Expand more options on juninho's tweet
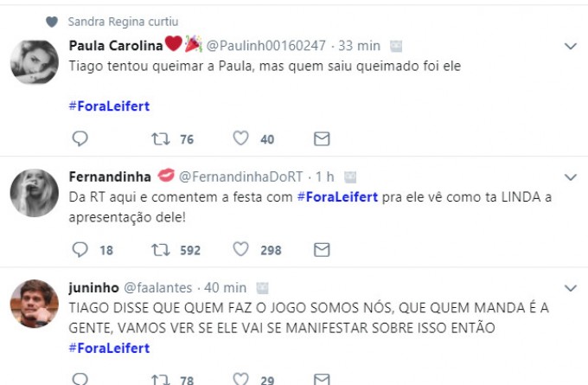Screen dimensions: 588x385 [x=570, y=287]
